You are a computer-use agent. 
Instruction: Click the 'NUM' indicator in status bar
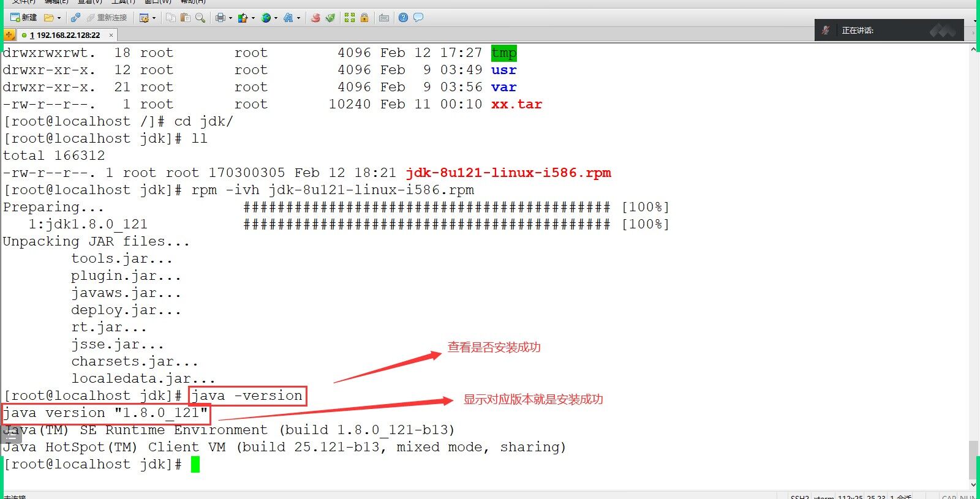click(968, 497)
